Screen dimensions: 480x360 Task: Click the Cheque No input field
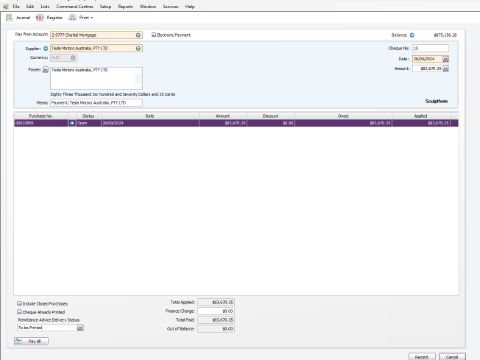tap(430, 48)
